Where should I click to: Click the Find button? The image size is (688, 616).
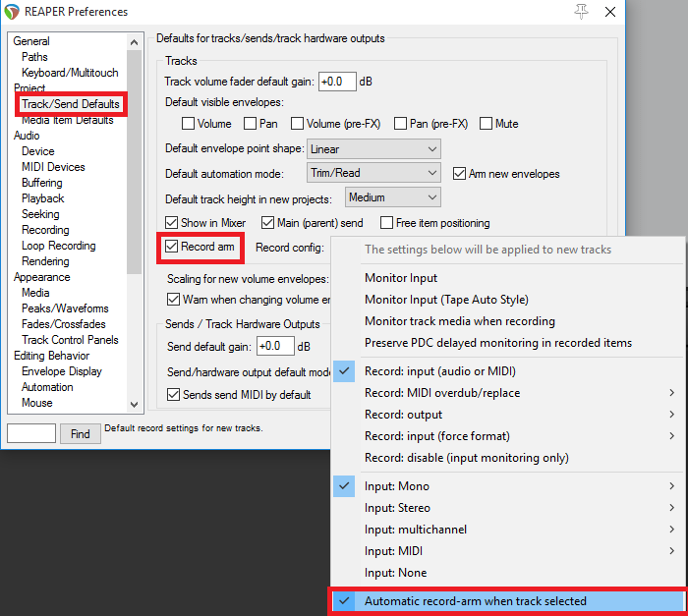(81, 434)
